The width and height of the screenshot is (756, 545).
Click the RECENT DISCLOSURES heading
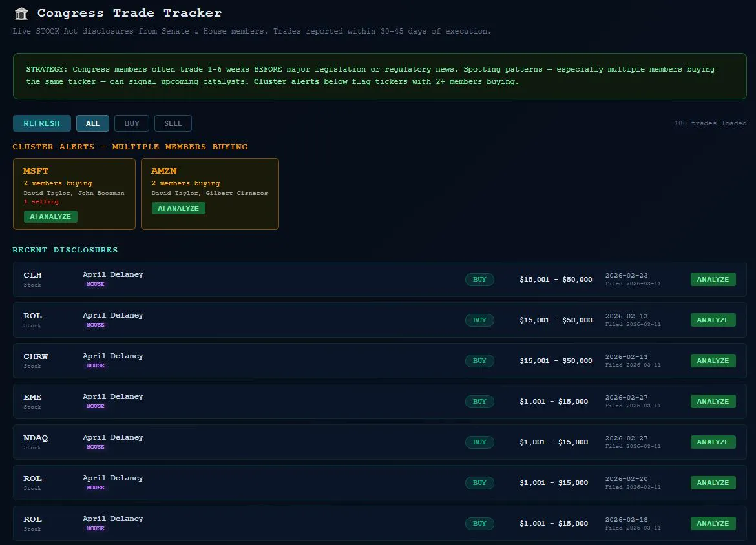click(65, 250)
